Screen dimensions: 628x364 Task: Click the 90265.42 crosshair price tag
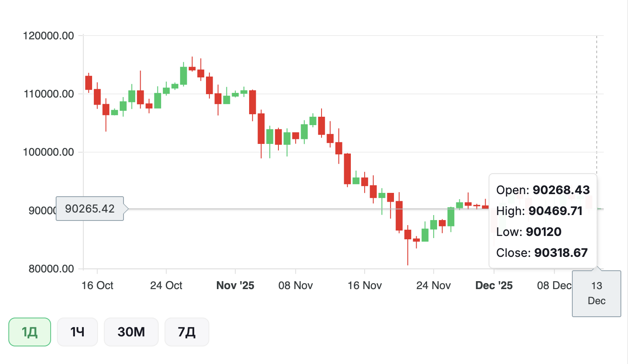[90, 208]
